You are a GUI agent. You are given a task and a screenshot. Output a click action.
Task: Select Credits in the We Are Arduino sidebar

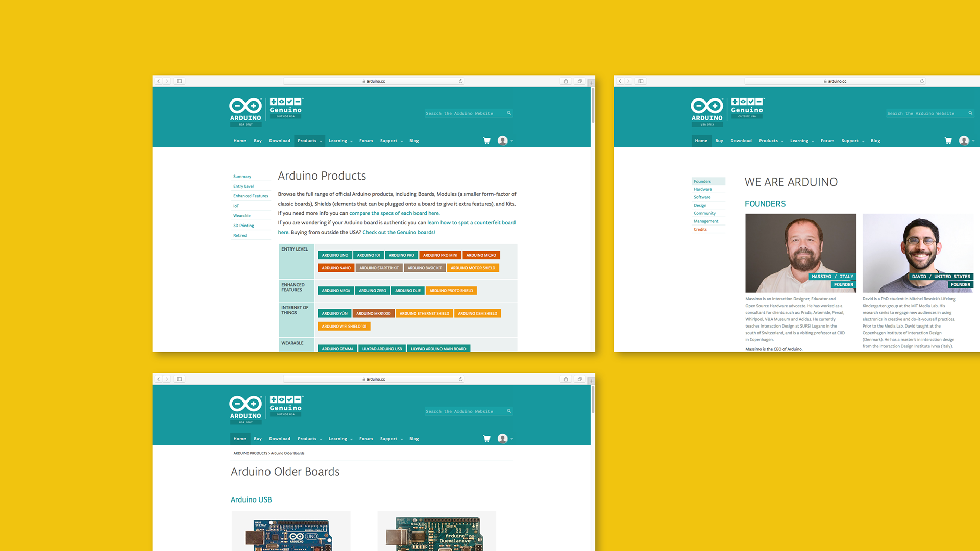(700, 229)
